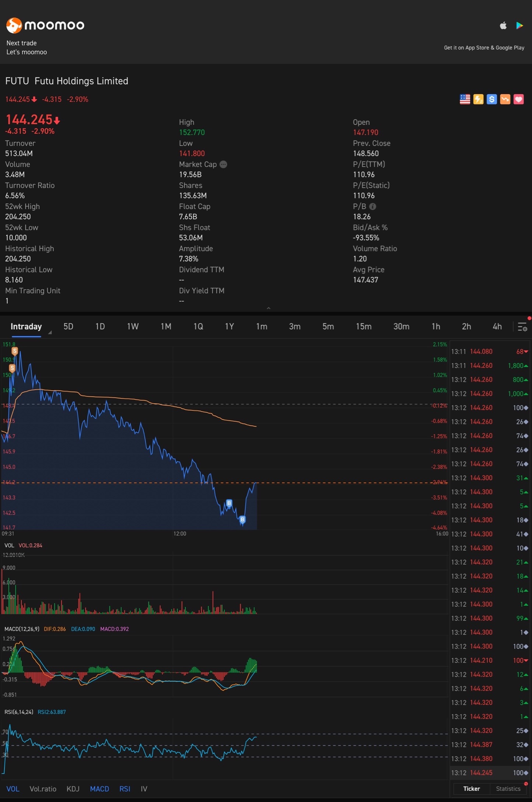Click the large 144.245 last price

click(29, 119)
